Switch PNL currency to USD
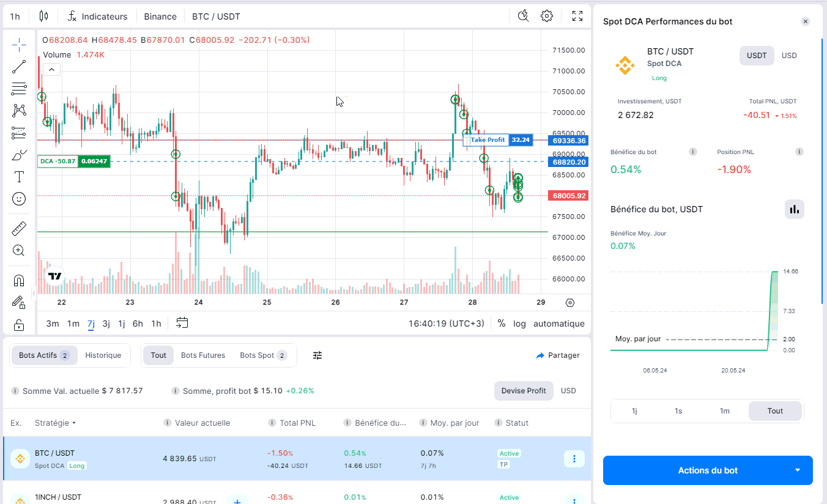827x504 pixels. [x=789, y=56]
